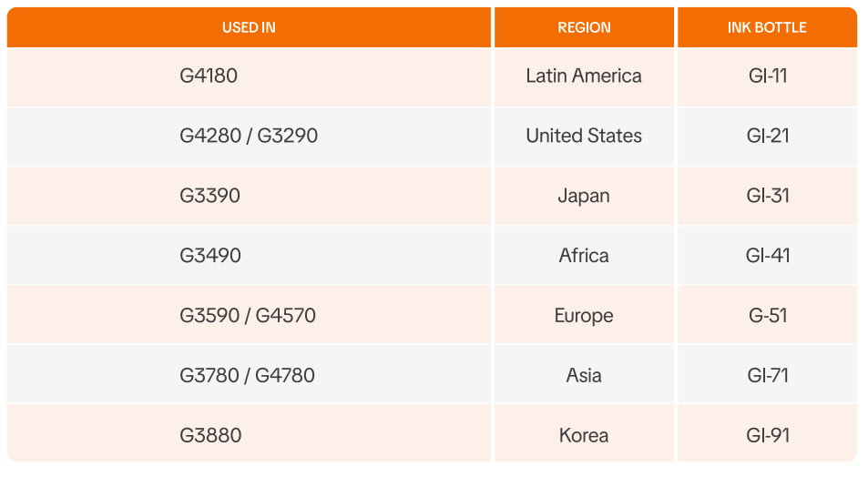Viewport: 868px width, 477px height.
Task: Select the G4180 model cell
Action: (x=209, y=76)
